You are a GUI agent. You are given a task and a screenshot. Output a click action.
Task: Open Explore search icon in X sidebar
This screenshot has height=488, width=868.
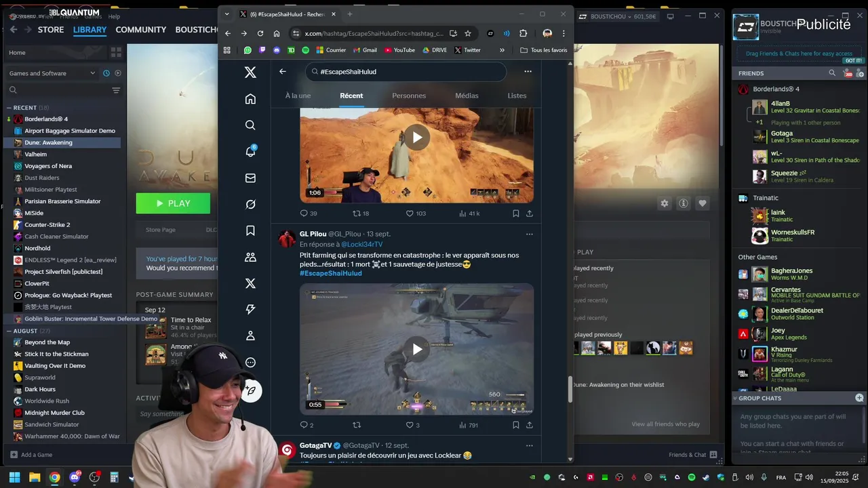coord(250,125)
